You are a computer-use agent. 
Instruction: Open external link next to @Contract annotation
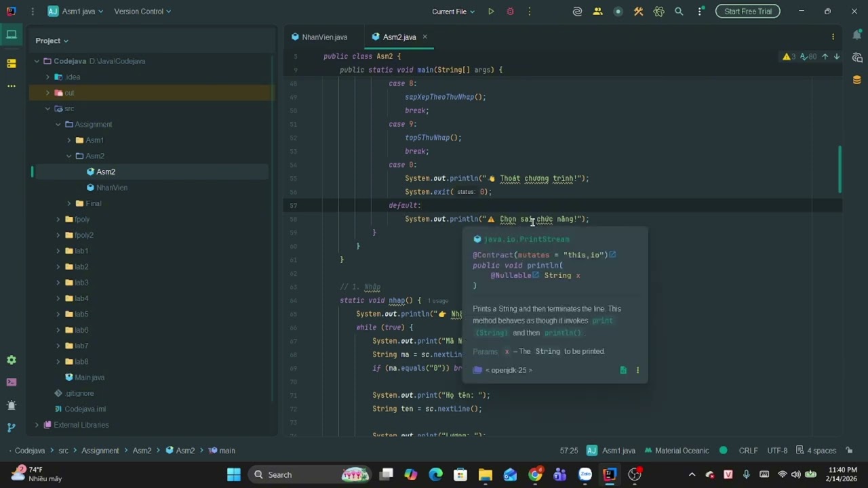coord(612,255)
